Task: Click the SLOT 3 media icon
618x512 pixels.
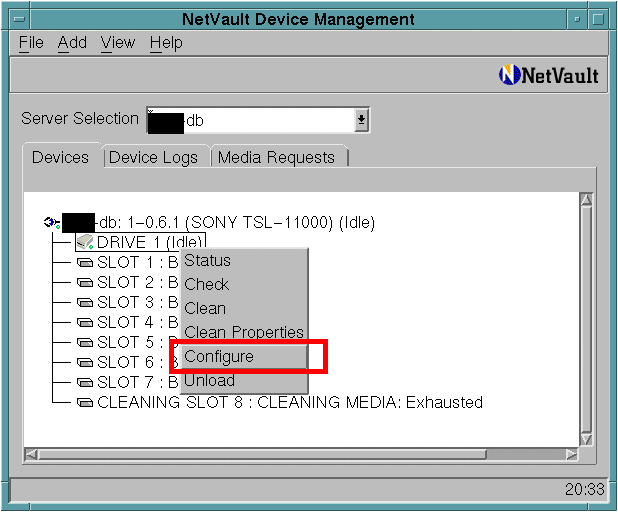Action: (x=84, y=303)
